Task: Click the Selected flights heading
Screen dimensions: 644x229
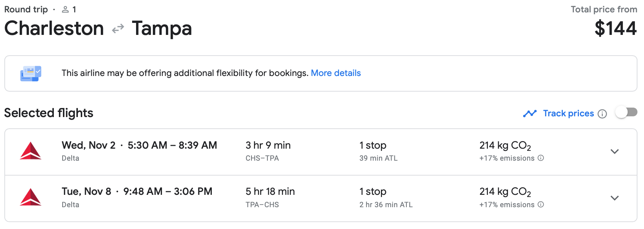Action: 49,113
